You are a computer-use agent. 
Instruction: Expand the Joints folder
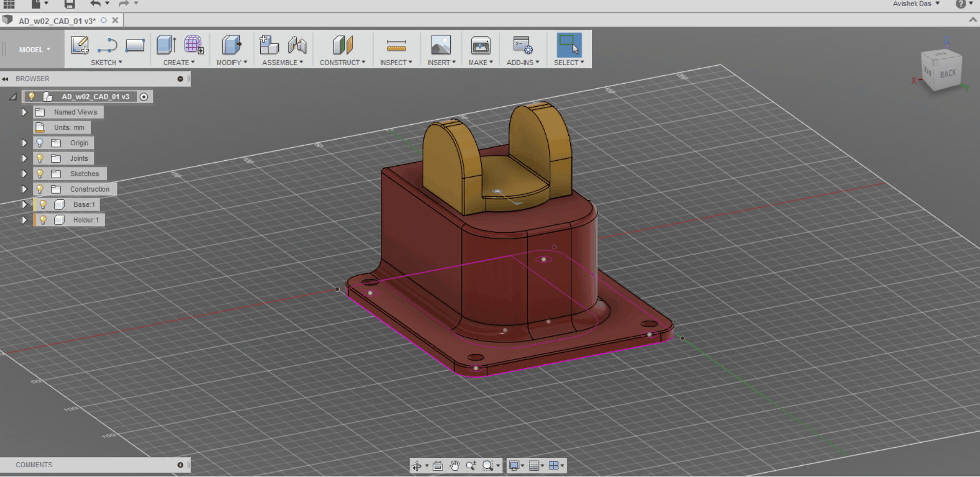click(24, 158)
